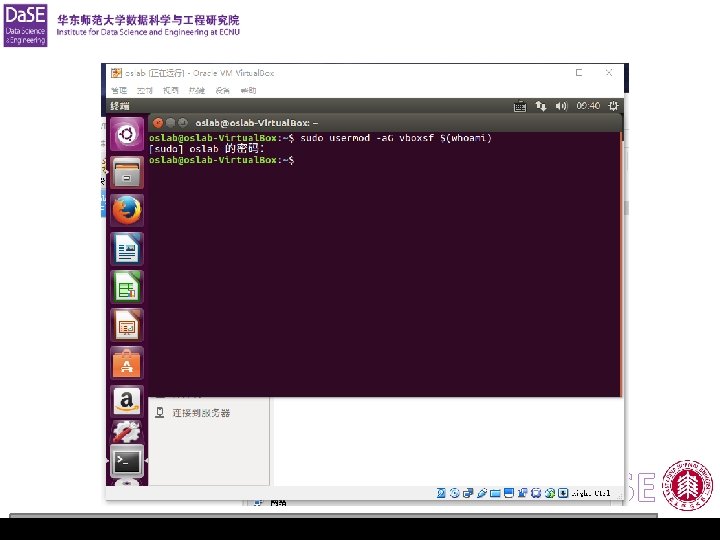Click the VirtualBox processor status icon
This screenshot has width=720, height=540.
coord(536,493)
